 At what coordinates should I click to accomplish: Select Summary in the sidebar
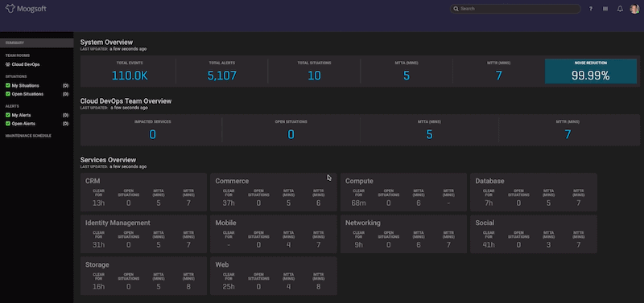point(36,43)
